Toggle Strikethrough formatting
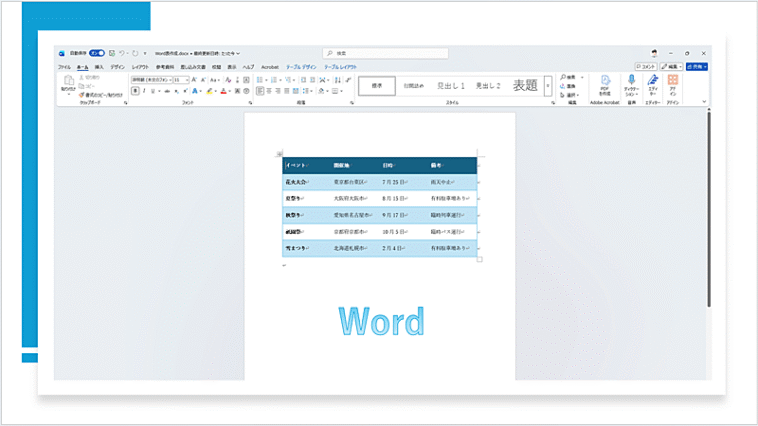Viewport: 758px width, 426px height. click(x=167, y=91)
